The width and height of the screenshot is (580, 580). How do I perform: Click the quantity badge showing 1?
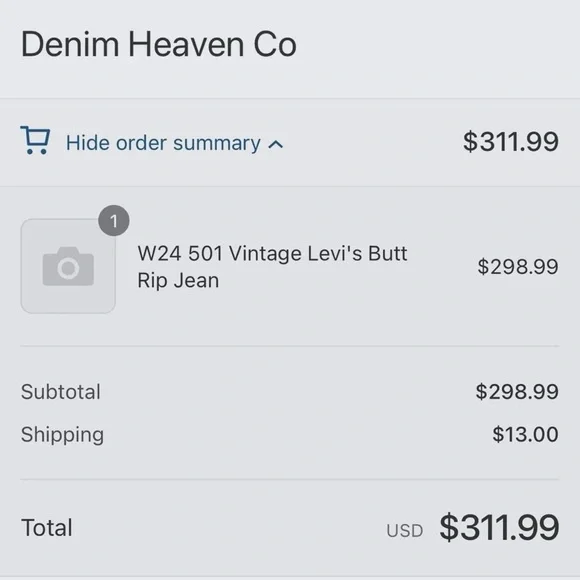[x=114, y=221]
